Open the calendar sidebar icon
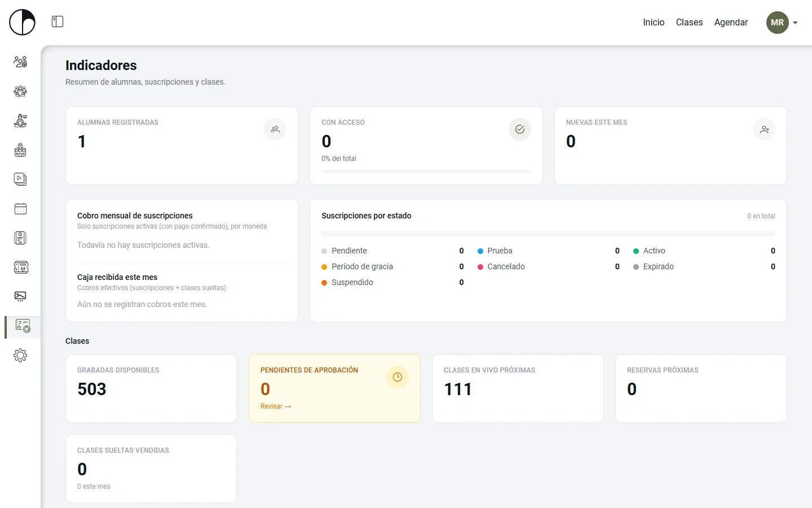The width and height of the screenshot is (812, 508). point(20,209)
